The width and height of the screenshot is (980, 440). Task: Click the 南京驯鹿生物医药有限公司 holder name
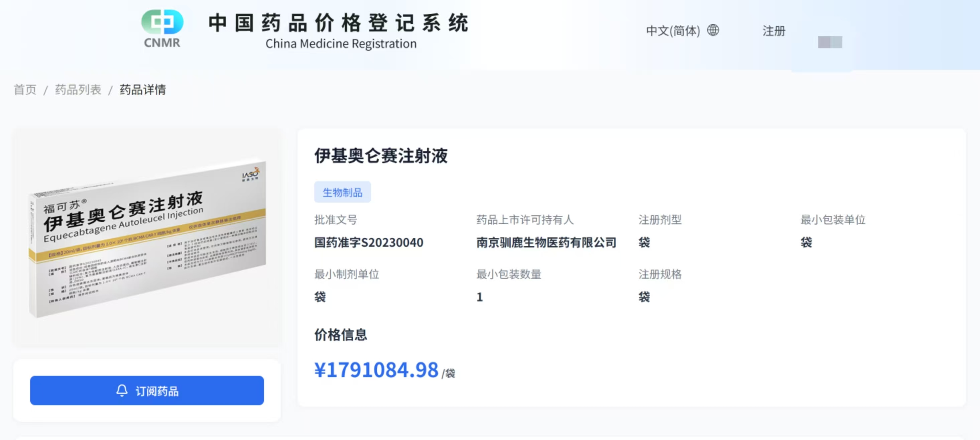(547, 243)
